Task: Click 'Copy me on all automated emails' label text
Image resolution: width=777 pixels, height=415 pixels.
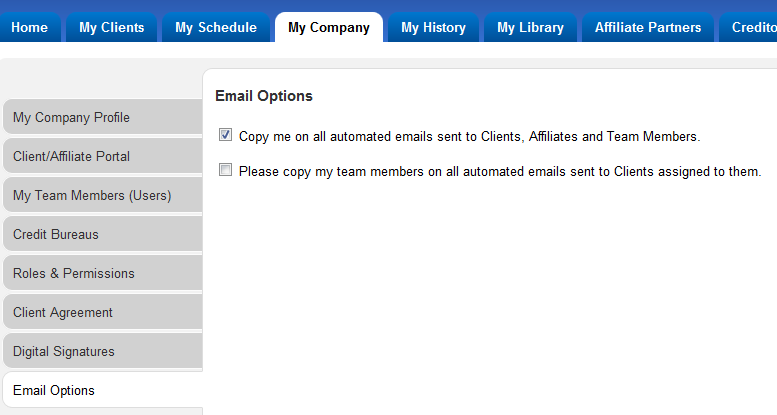Action: tap(469, 136)
